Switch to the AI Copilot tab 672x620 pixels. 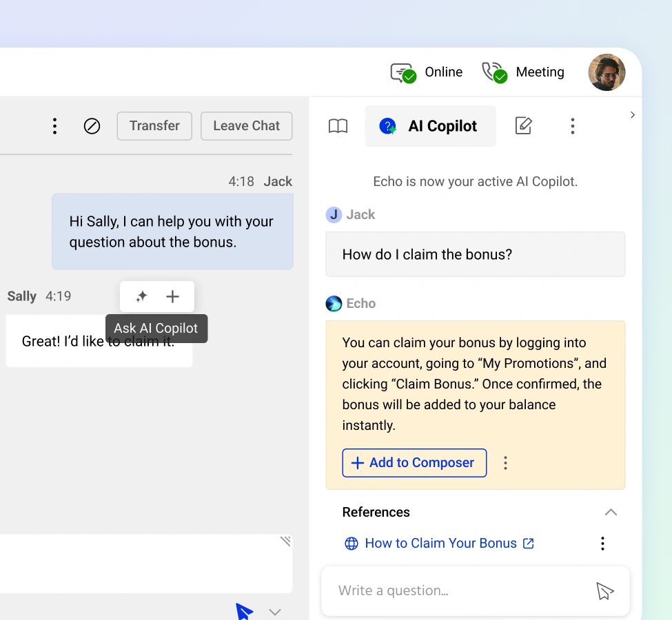click(x=430, y=126)
